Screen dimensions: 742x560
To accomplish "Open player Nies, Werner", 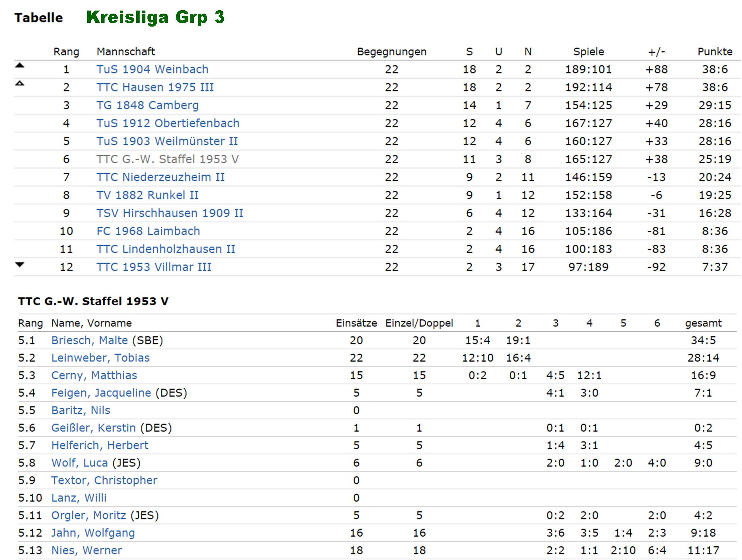I will point(86,550).
